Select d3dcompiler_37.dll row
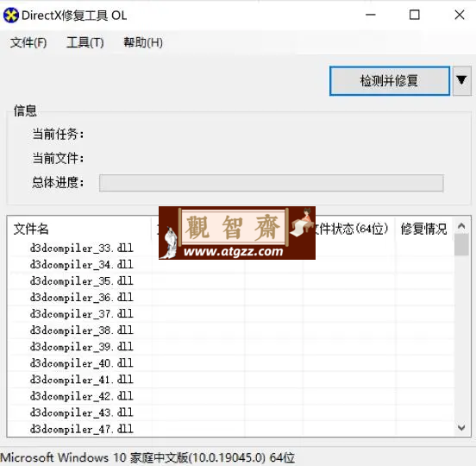The width and height of the screenshot is (476, 466). click(x=231, y=314)
